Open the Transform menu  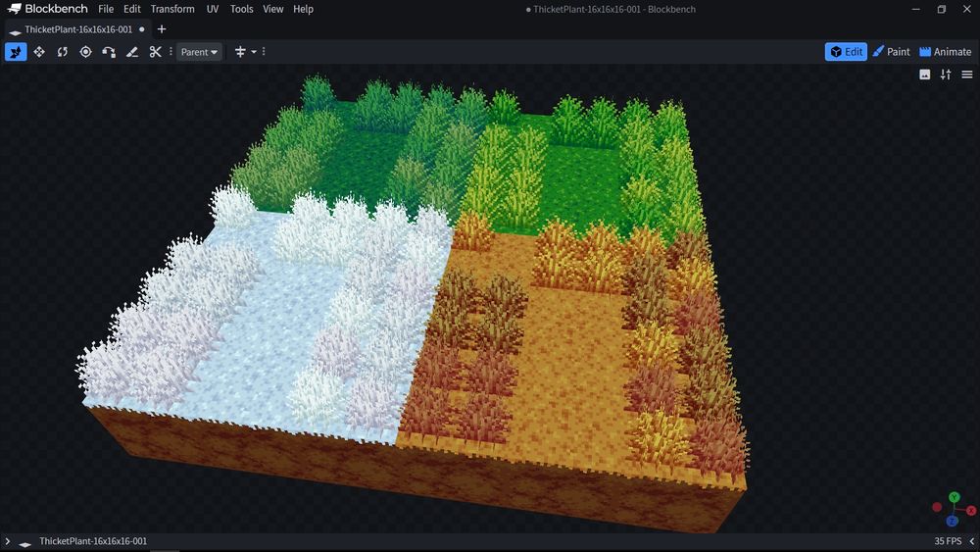(172, 9)
